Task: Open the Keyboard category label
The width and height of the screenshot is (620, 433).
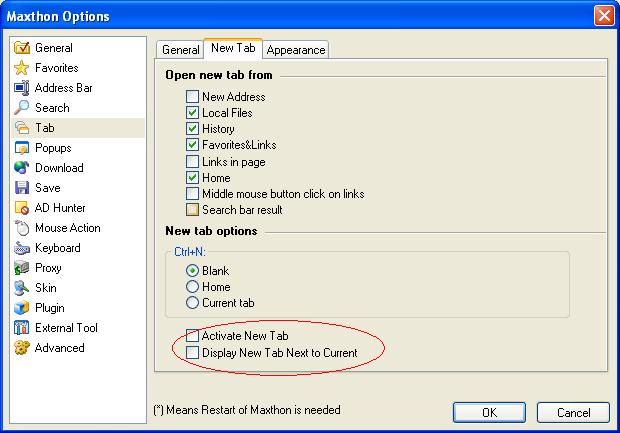Action: click(58, 248)
